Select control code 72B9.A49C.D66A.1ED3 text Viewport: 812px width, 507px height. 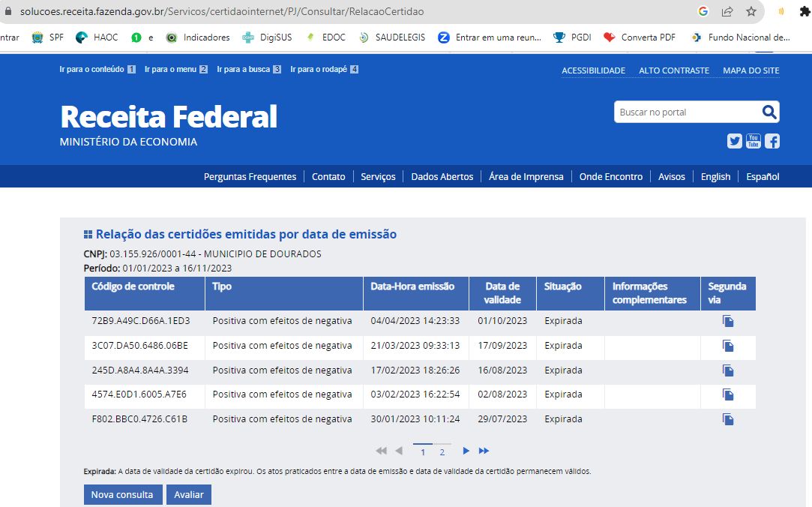pyautogui.click(x=141, y=320)
